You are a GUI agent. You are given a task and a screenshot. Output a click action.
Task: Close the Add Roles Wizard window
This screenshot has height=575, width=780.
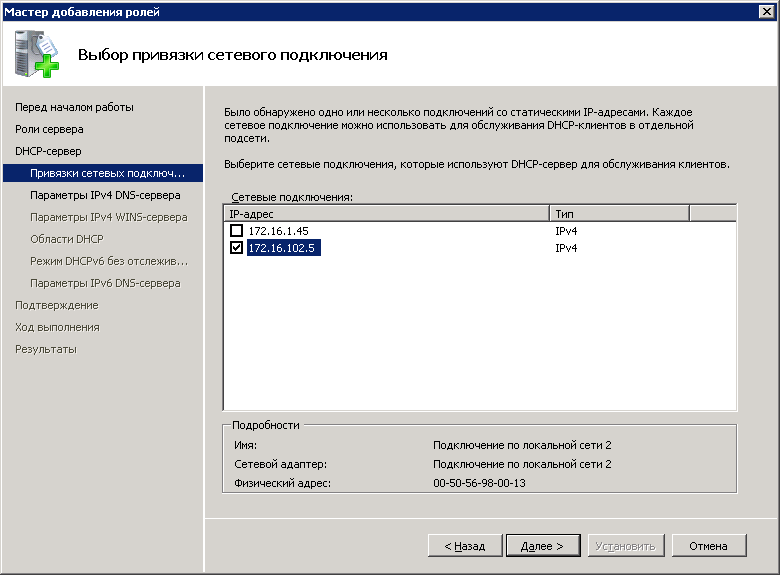pos(766,11)
